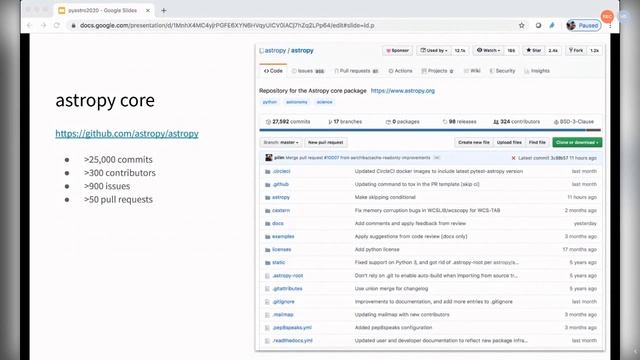640x360 pixels.
Task: Open the green Clone or download dropdown
Action: point(577,142)
